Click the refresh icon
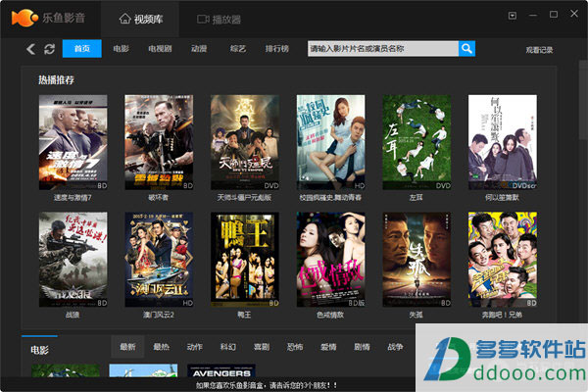 [50, 49]
